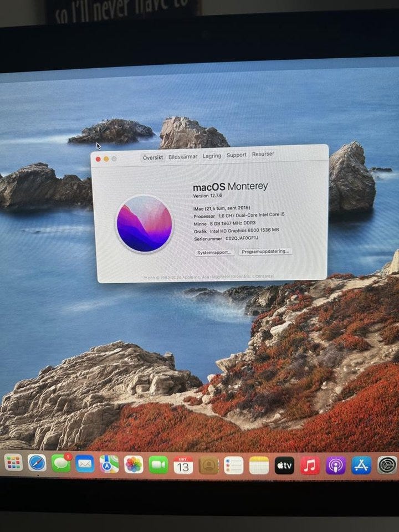Go to the Support tab
The height and width of the screenshot is (532, 399).
pyautogui.click(x=237, y=155)
